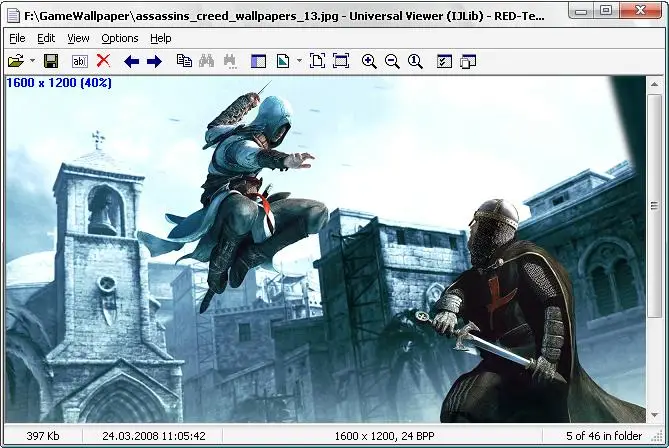Click the Open file folder icon
669x448 pixels.
[16, 61]
